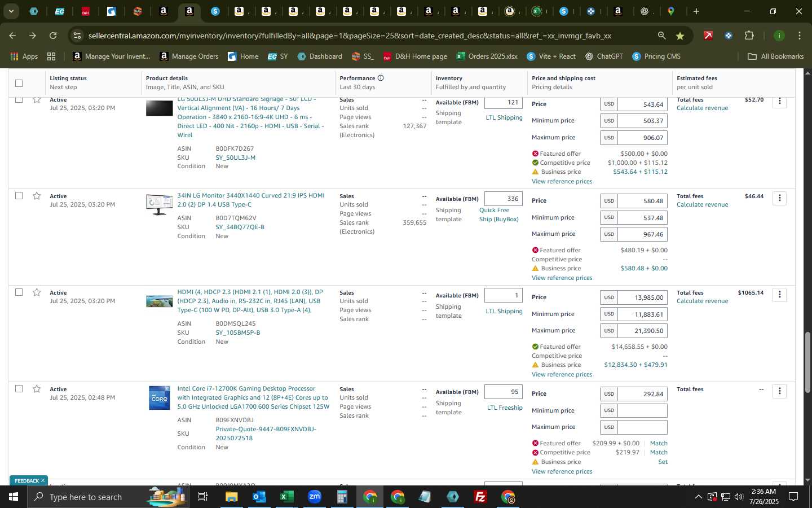Viewport: 812px width, 508px height.
Task: Open Zoom from taskbar
Action: pyautogui.click(x=314, y=497)
